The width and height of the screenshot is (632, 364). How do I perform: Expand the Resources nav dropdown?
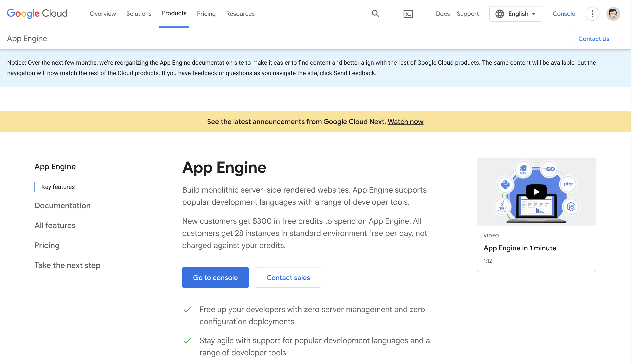(240, 13)
